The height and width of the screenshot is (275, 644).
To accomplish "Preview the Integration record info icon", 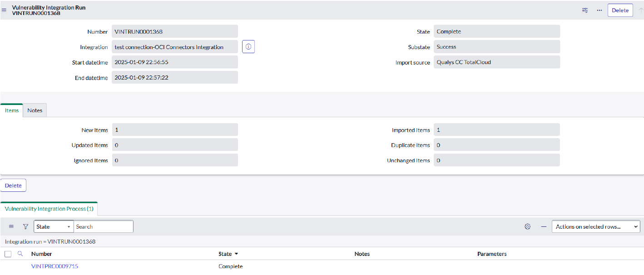I will pyautogui.click(x=248, y=47).
